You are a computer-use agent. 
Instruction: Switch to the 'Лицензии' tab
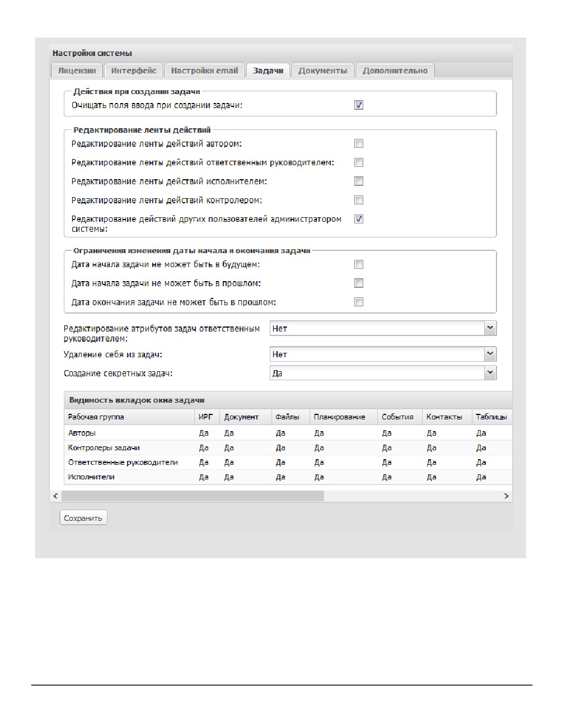coord(77,71)
